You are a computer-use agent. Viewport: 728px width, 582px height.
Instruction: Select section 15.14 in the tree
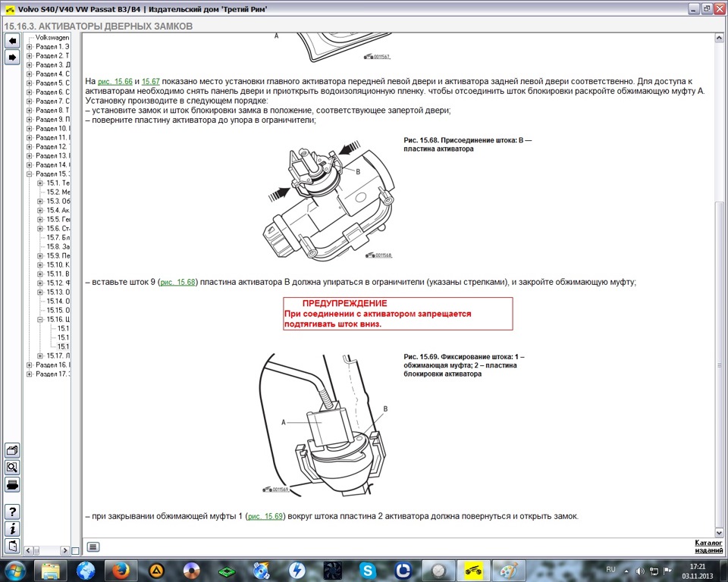click(x=58, y=301)
